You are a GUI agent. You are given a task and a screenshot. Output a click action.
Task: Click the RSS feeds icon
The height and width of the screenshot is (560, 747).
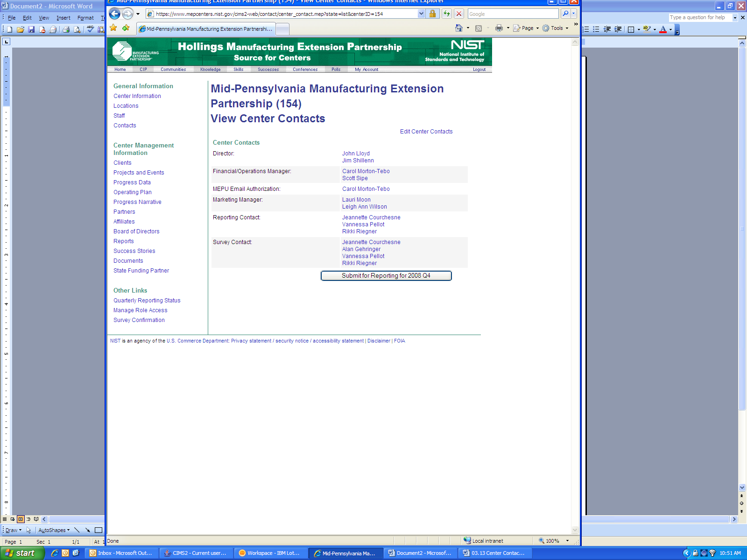pos(479,28)
